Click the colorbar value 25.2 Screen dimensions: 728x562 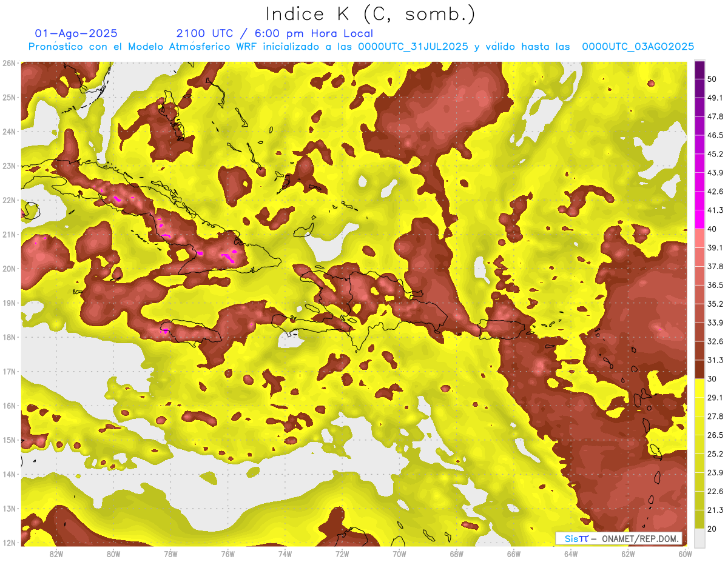715,454
